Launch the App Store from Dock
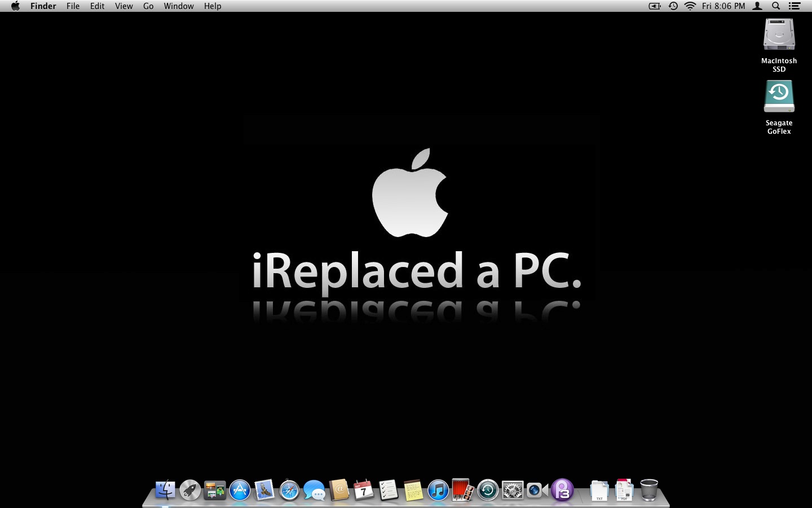This screenshot has width=812, height=508. (x=240, y=490)
